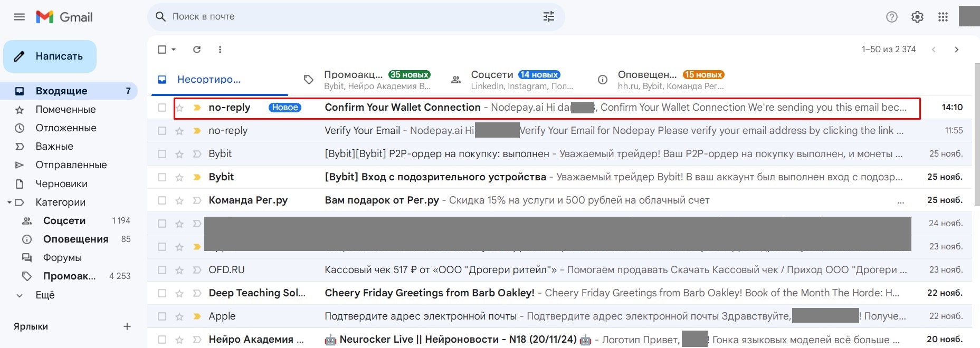Open the Соцсети category in sidebar
Screen dimensions: 980x348
click(x=69, y=221)
